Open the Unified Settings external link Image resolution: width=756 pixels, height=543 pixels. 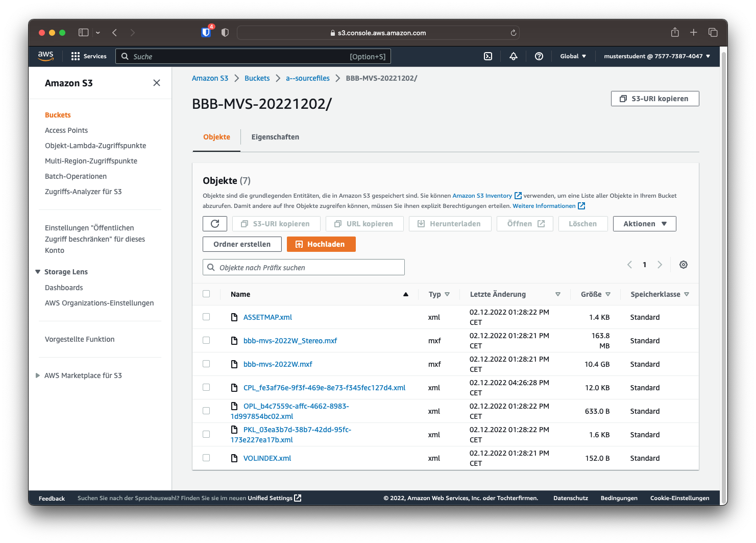(x=275, y=498)
